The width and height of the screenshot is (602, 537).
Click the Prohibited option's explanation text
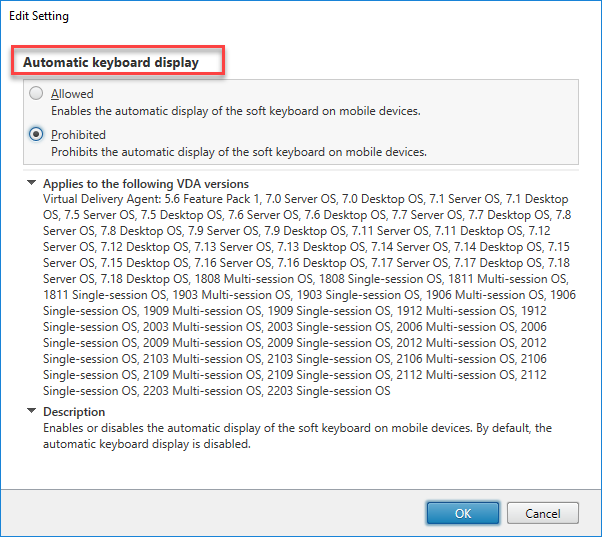(x=239, y=151)
